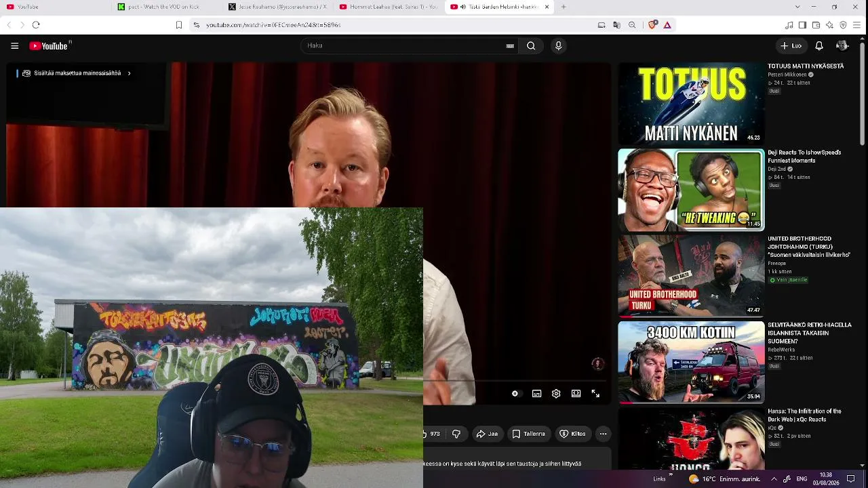Open the browser main menu
Viewport: 868px width, 488px height.
coord(856,25)
